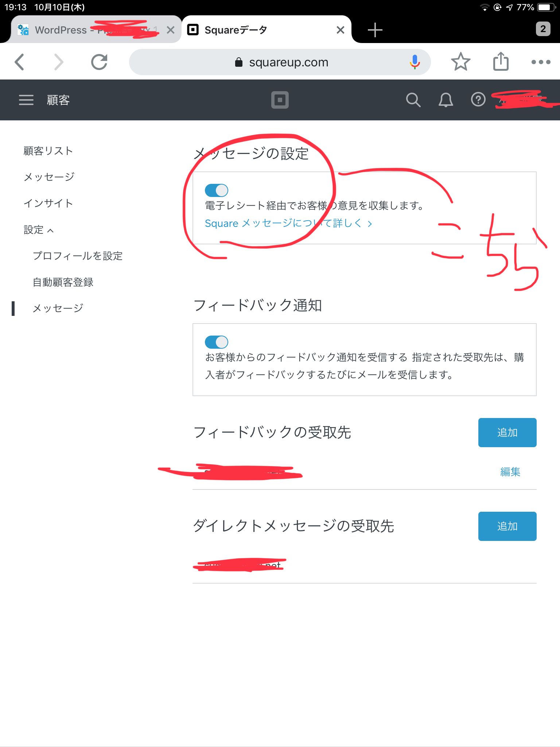This screenshot has width=560, height=747.
Task: Open the tab count switcher button
Action: pos(543,29)
